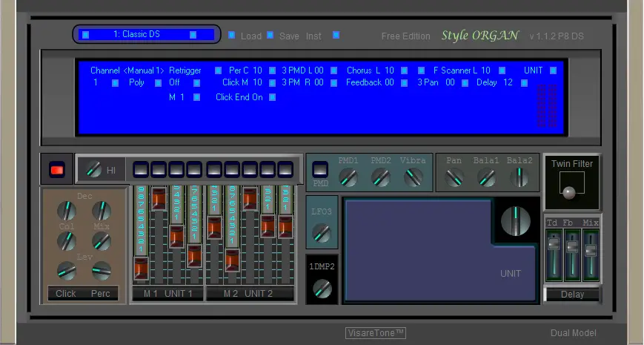Change the Per C 10 value
Screen dimensions: 644x345
point(272,70)
